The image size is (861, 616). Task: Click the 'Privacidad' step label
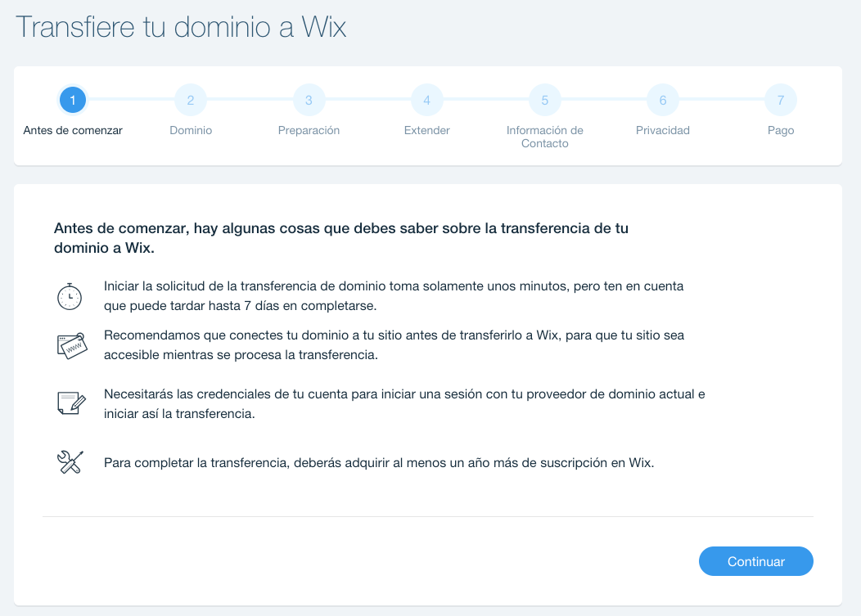pyautogui.click(x=663, y=130)
